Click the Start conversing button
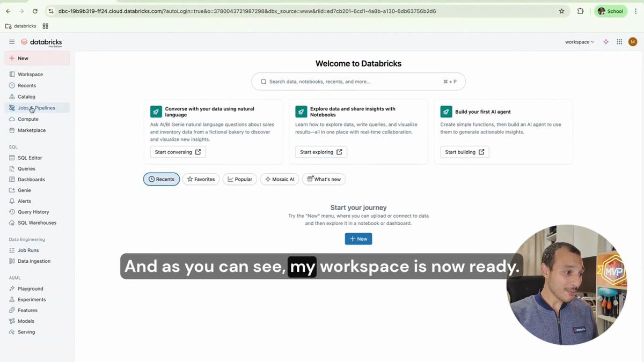Image resolution: width=644 pixels, height=362 pixels. [178, 152]
